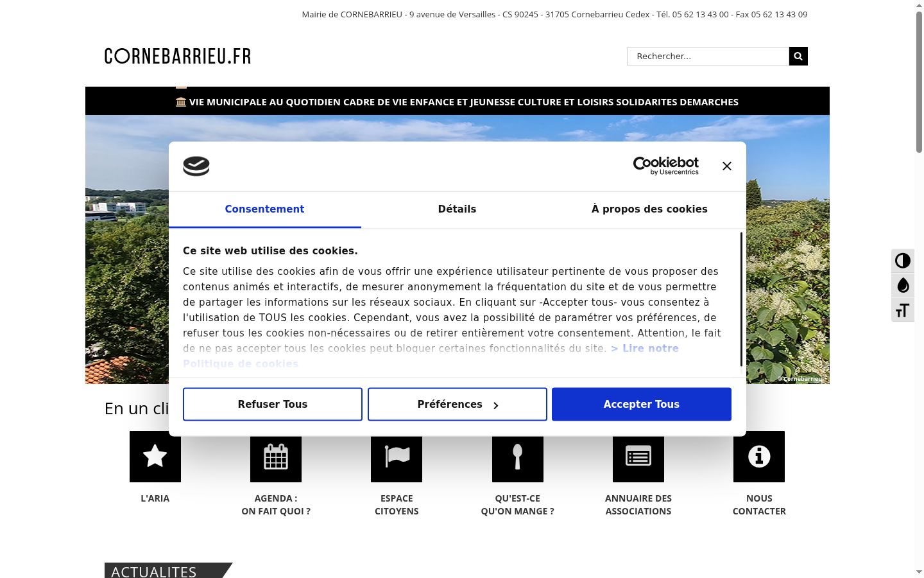Click the ACTUALITES section heading
This screenshot has height=578, width=924.
pos(154,571)
